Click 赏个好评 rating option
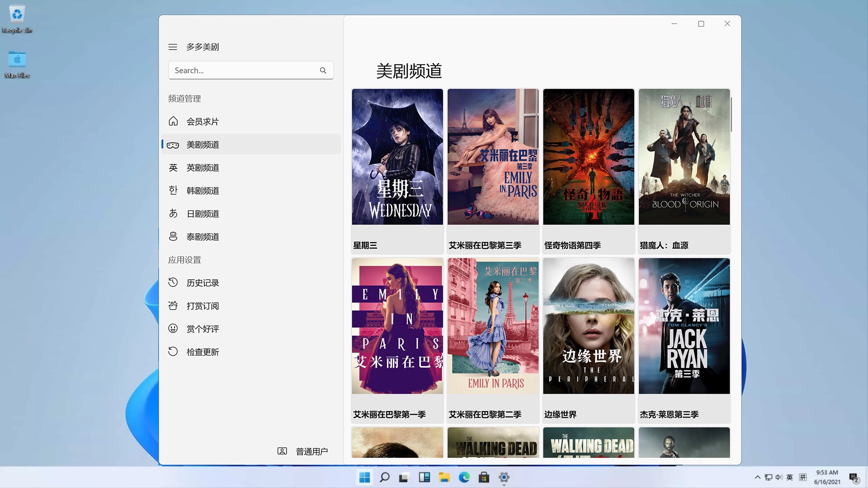This screenshot has width=868, height=488. point(203,329)
